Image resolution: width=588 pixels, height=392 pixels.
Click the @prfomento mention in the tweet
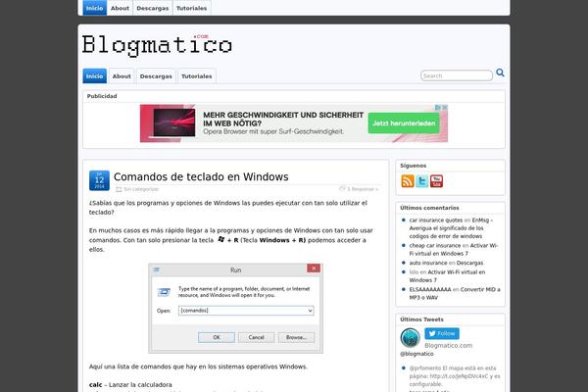point(425,368)
